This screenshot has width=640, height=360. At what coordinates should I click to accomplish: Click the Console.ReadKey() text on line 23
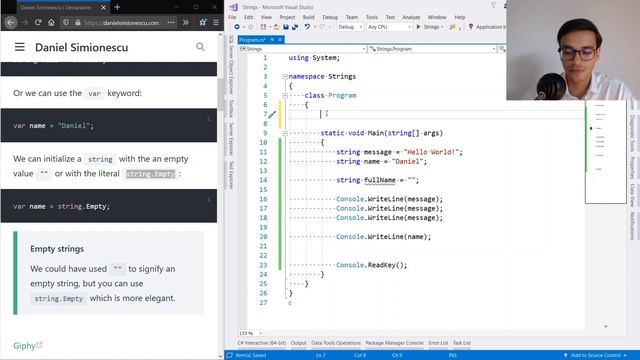point(371,265)
